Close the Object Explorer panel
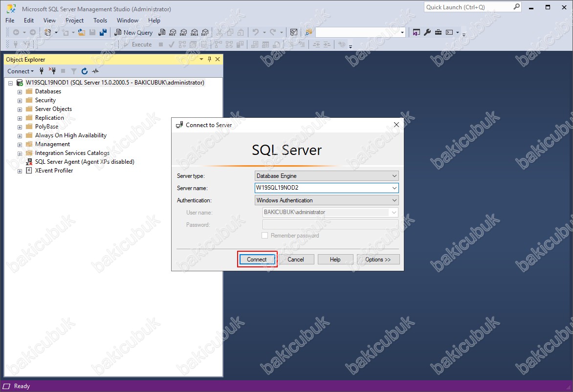Screen dimensions: 573x392 218,59
